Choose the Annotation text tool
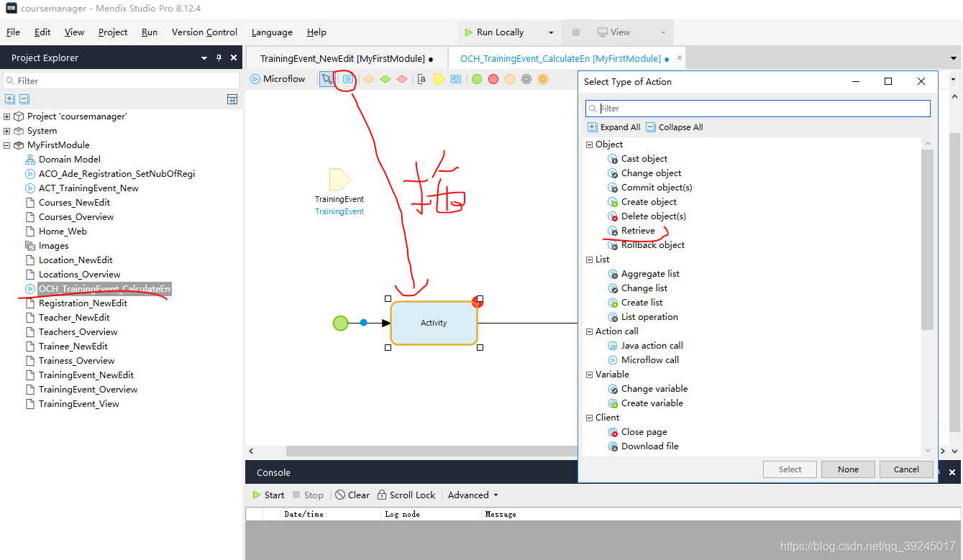The width and height of the screenshot is (963, 560). click(422, 79)
